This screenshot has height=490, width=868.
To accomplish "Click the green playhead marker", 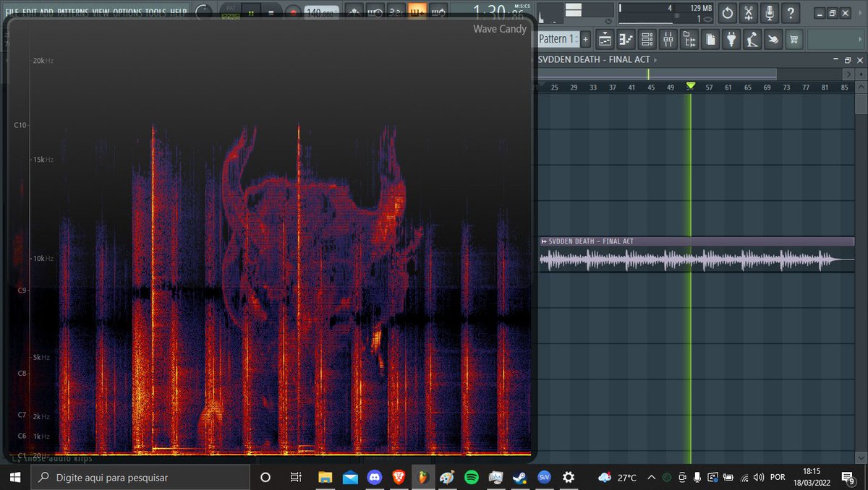I will point(690,86).
